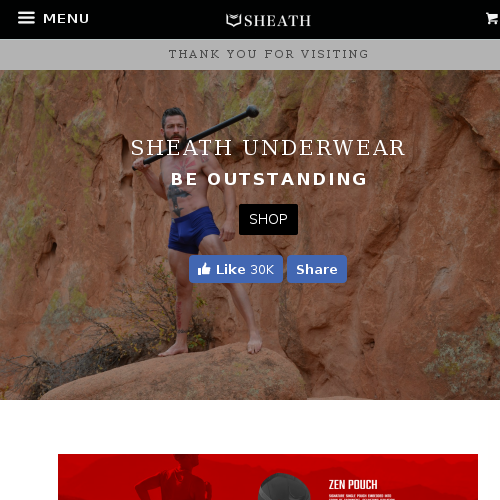The height and width of the screenshot is (500, 500).
Task: Open the hamburger menu icon
Action: coord(26,18)
